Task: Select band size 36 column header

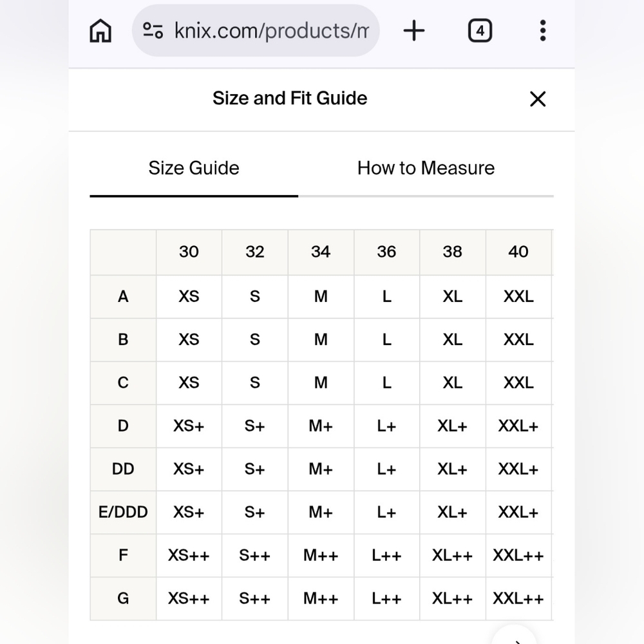Action: (x=386, y=252)
